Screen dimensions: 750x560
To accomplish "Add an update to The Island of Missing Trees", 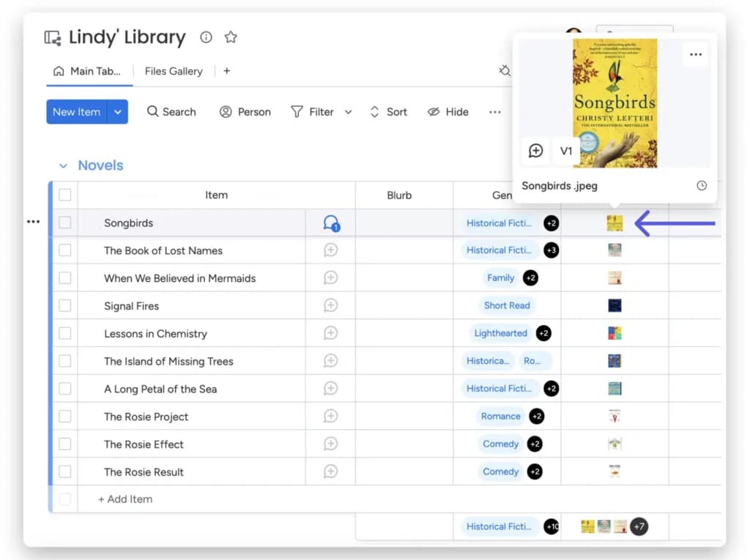I will 330,361.
